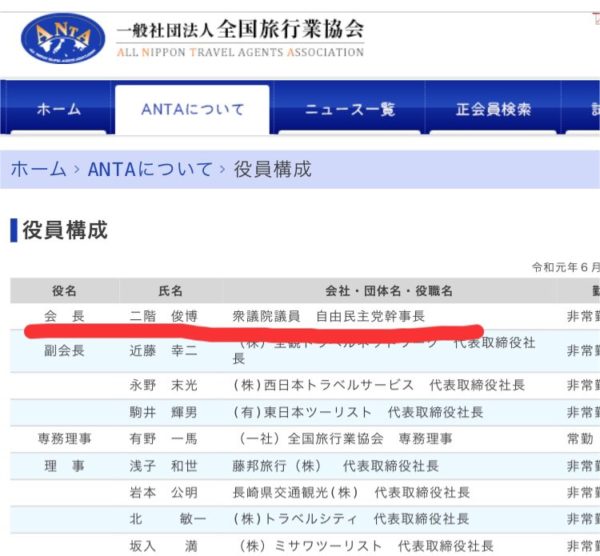This screenshot has height=556, width=600.
Task: Click 長崎県交通観光(株) 代表取締役社長 cell
Action: [351, 492]
